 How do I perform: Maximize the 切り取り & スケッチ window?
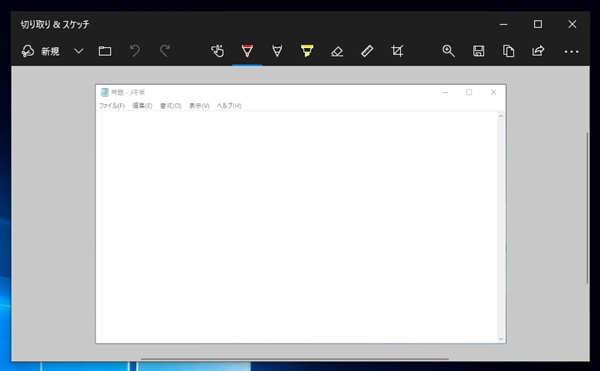[x=538, y=24]
